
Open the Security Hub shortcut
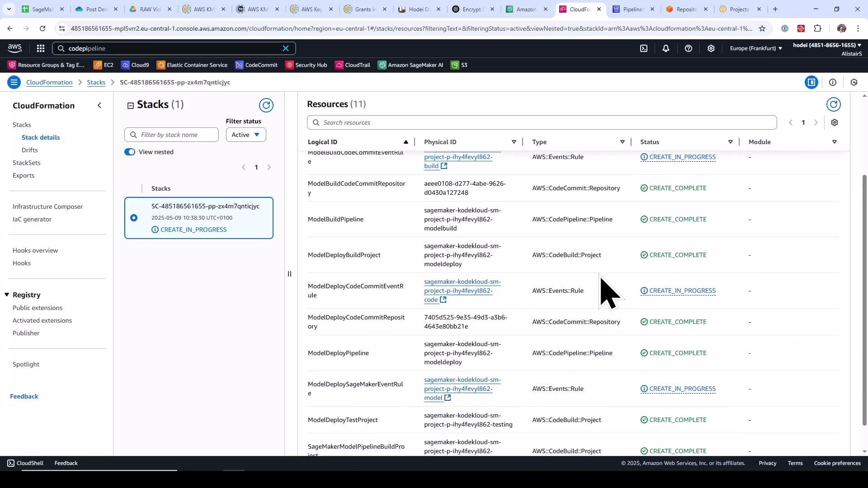(306, 65)
